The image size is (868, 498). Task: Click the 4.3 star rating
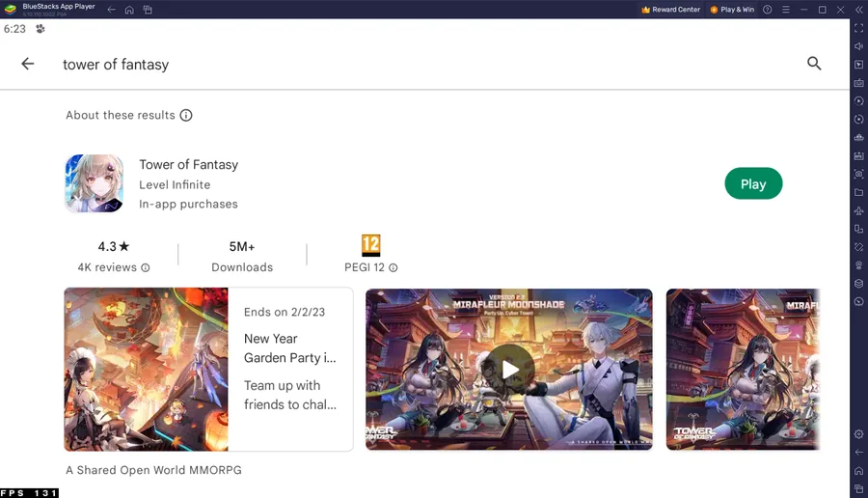pos(114,246)
